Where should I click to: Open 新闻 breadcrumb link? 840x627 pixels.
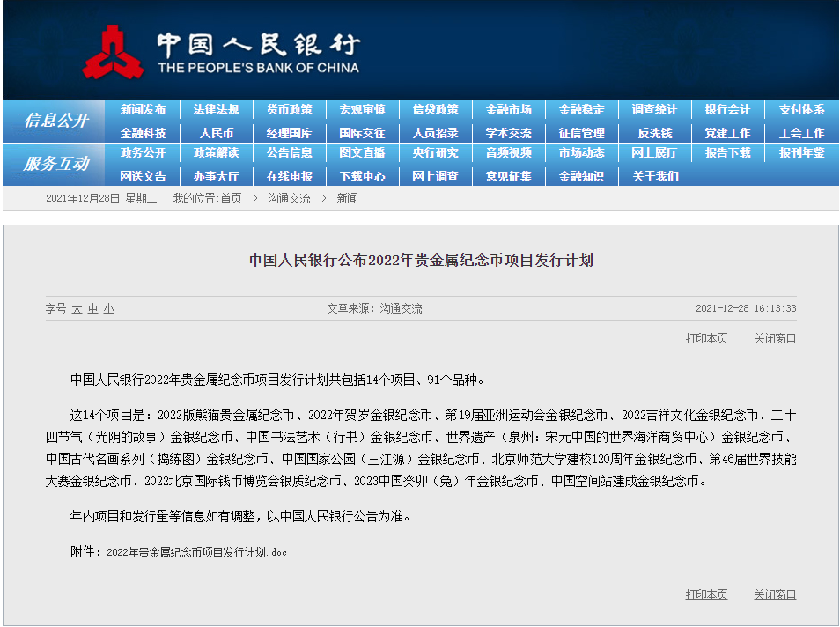tap(347, 199)
